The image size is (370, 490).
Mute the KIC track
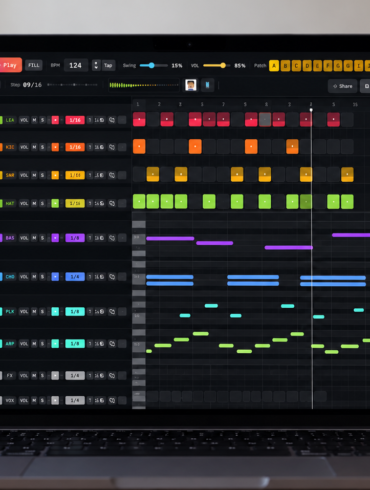tap(34, 147)
